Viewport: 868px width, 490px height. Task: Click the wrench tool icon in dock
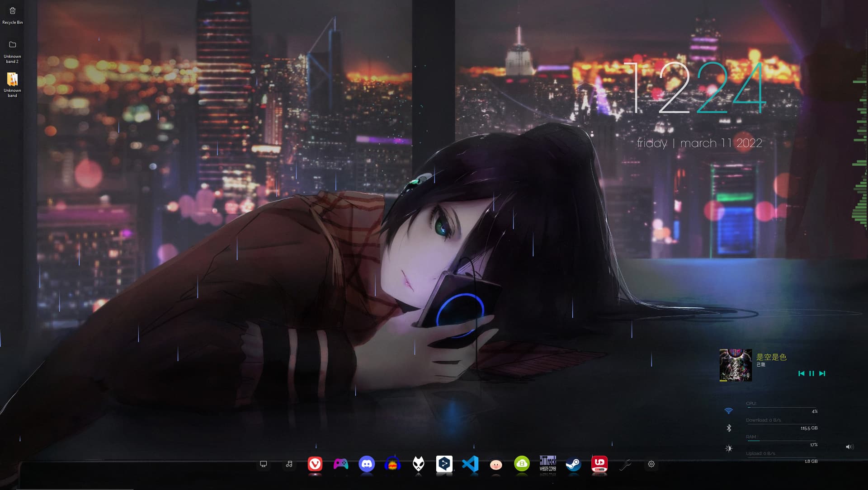625,464
